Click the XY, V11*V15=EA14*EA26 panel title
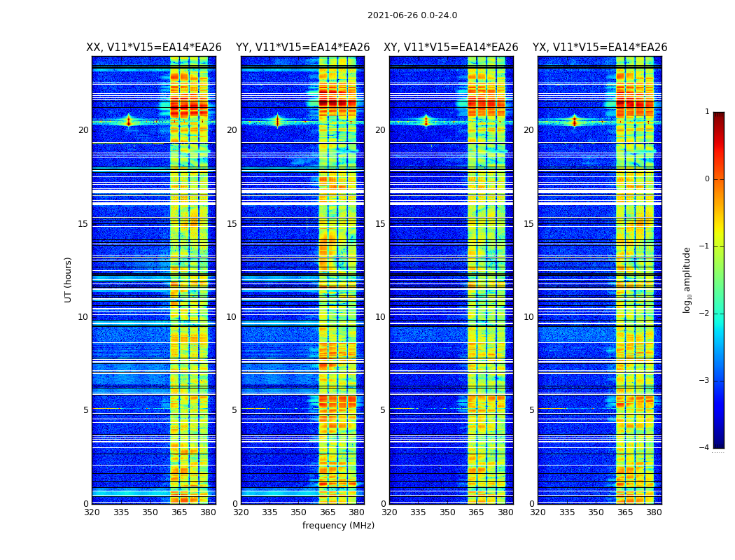 451,48
